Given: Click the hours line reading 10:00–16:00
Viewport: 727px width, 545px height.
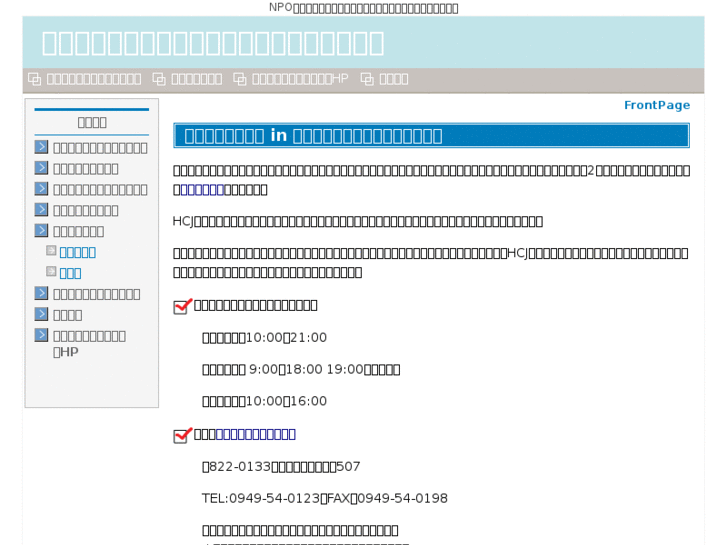Looking at the screenshot, I should (x=264, y=401).
